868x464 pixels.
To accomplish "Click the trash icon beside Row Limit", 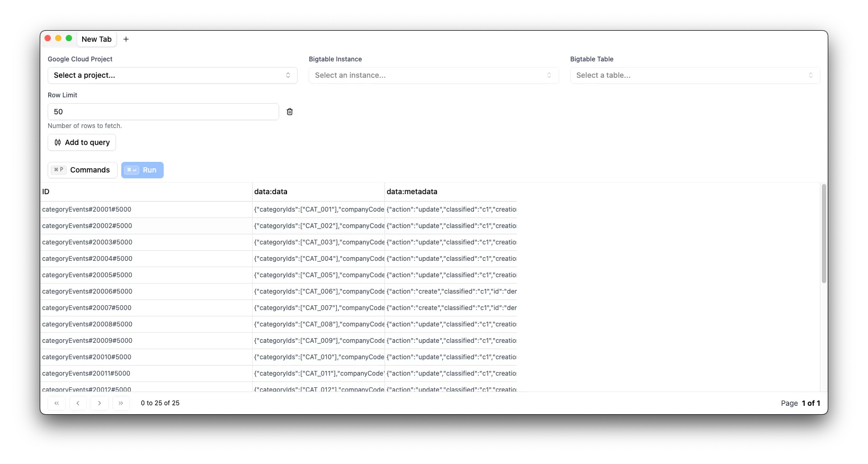I will (x=290, y=112).
